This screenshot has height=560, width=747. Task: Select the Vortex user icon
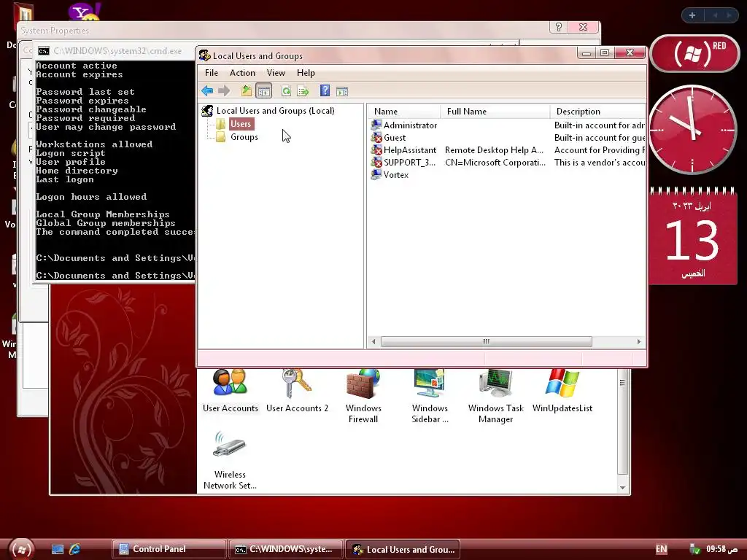click(x=376, y=175)
